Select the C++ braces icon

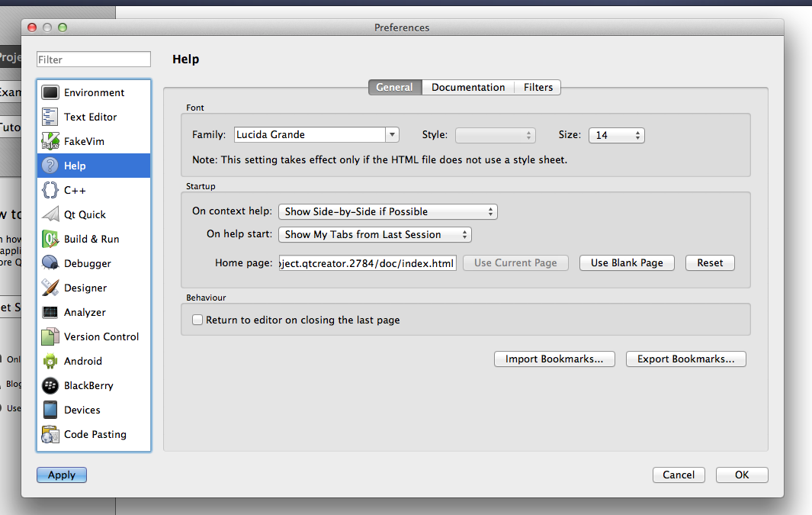[x=50, y=190]
